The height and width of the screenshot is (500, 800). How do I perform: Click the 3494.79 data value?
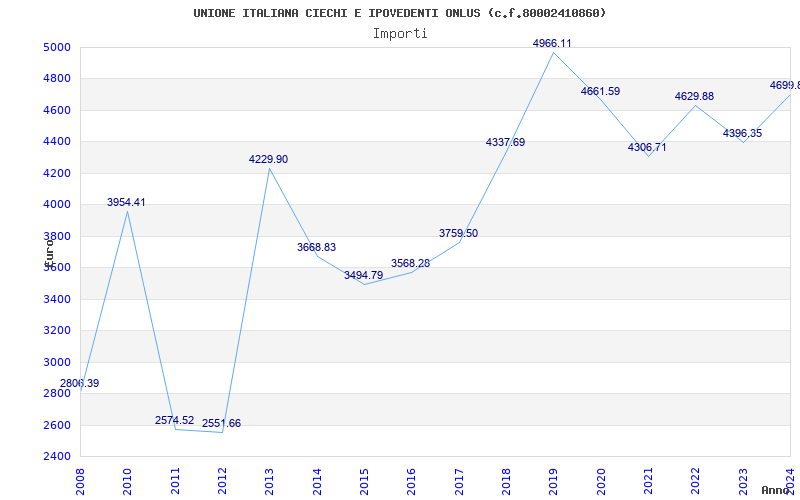pos(363,276)
